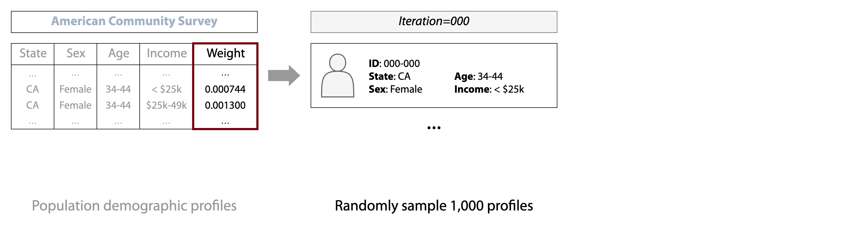Image resolution: width=868 pixels, height=226 pixels.
Task: Click the bold ellipsis below the profile card
Action: (434, 128)
